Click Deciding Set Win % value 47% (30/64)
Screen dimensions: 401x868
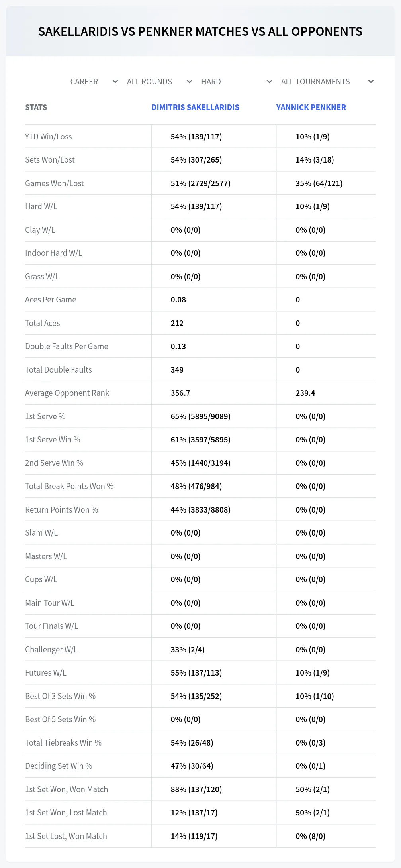click(x=192, y=766)
